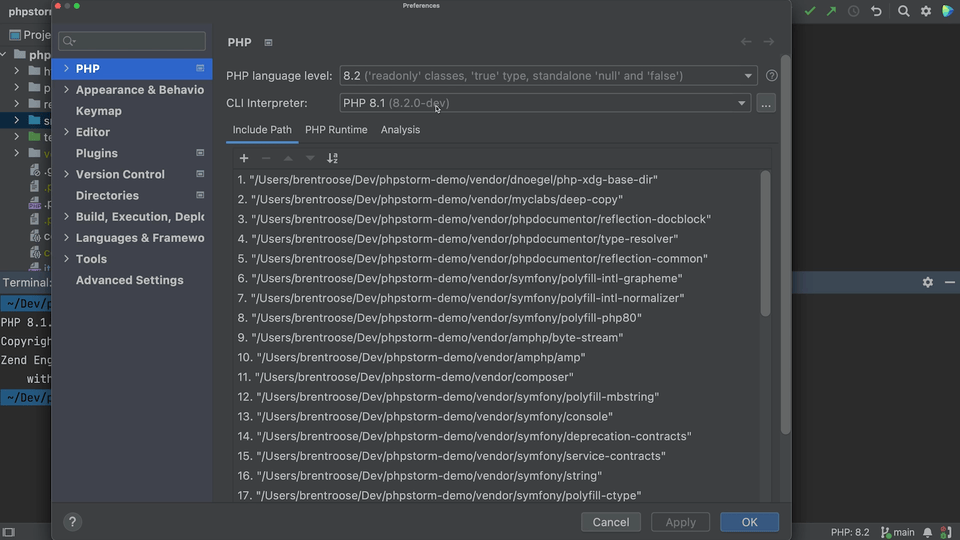Open the help question mark in the dialog footer

[72, 522]
